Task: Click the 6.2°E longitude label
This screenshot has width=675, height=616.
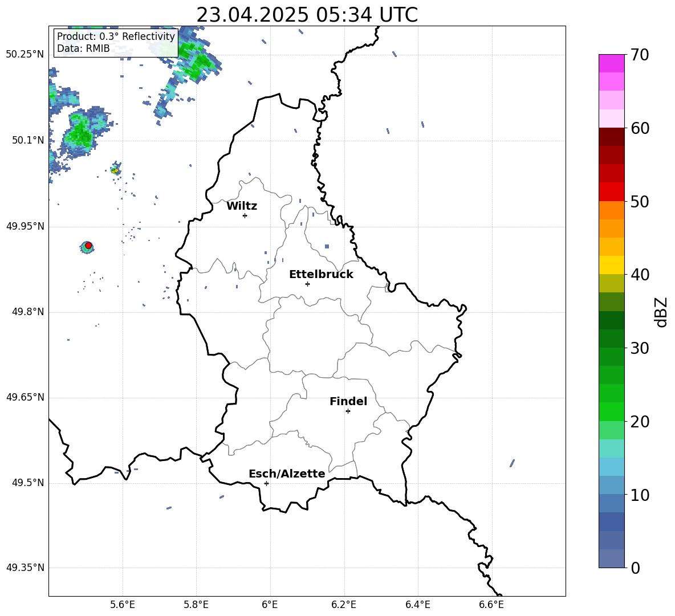Action: (344, 605)
